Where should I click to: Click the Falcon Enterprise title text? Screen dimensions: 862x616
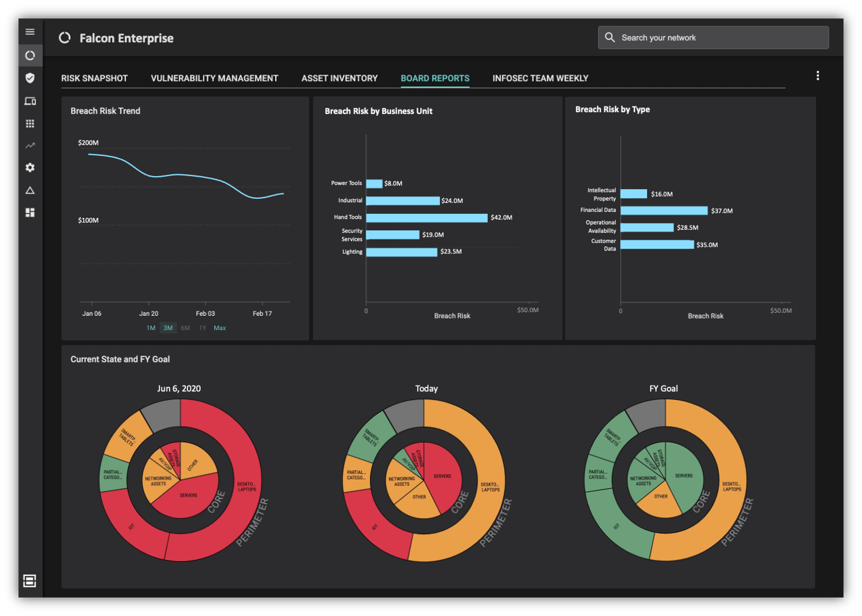[127, 38]
